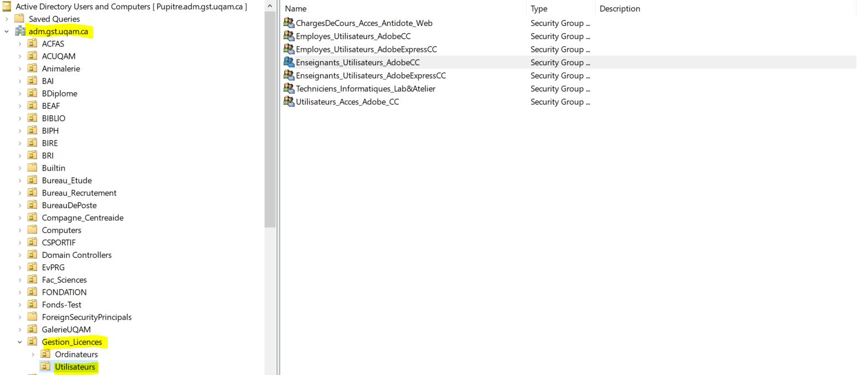Expand the Bureau_Etude tree node

(x=20, y=181)
